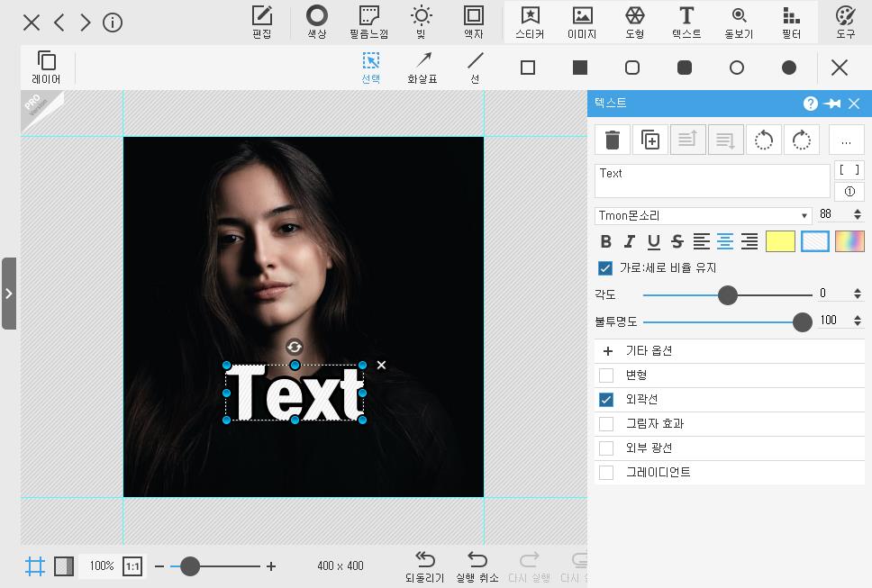Open the 편집 (Edit) tab
872x588 pixels.
[262, 23]
